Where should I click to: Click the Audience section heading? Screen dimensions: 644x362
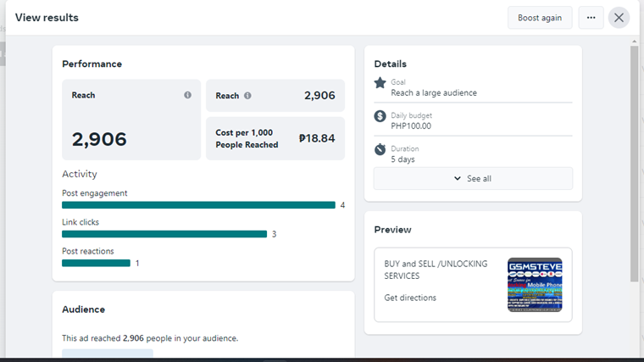pos(83,309)
